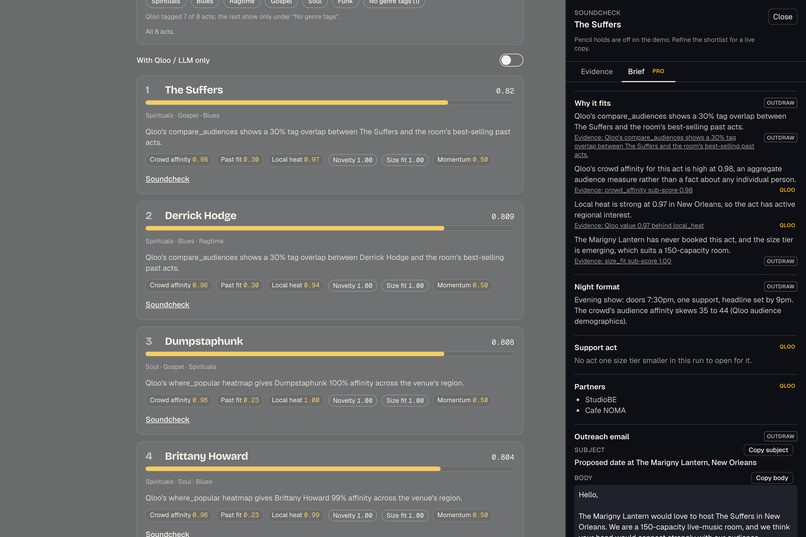This screenshot has width=806, height=537.
Task: Copy the outreach email body
Action: coord(772,478)
